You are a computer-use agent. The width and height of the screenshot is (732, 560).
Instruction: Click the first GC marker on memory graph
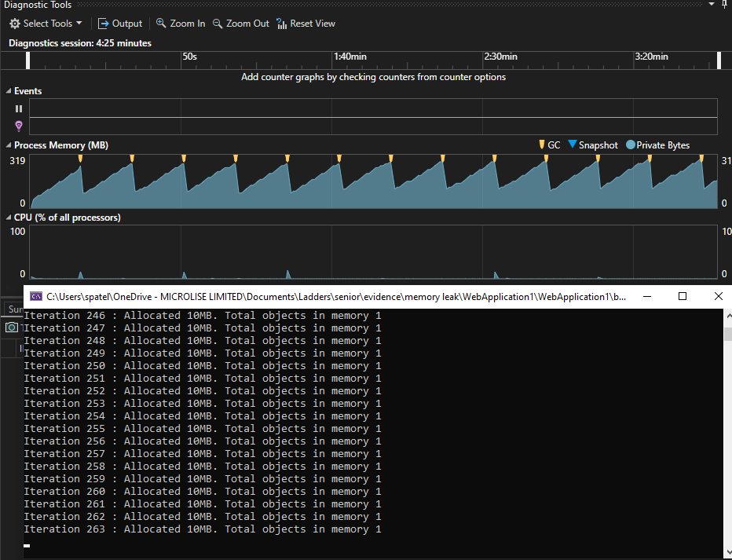(x=80, y=159)
